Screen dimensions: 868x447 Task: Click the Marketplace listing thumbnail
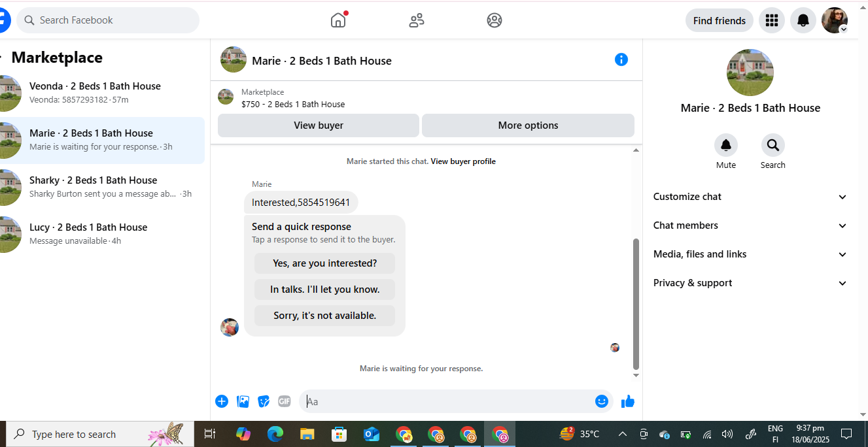226,97
